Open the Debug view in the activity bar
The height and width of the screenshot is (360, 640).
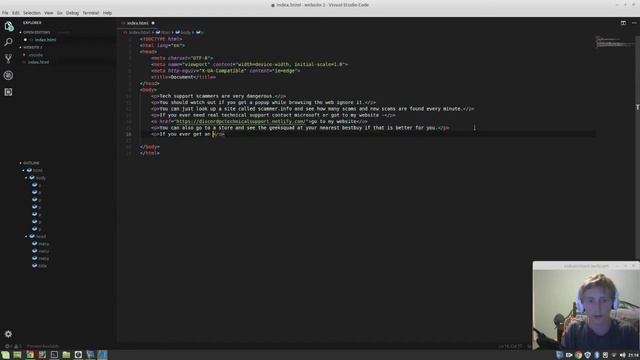point(8,76)
